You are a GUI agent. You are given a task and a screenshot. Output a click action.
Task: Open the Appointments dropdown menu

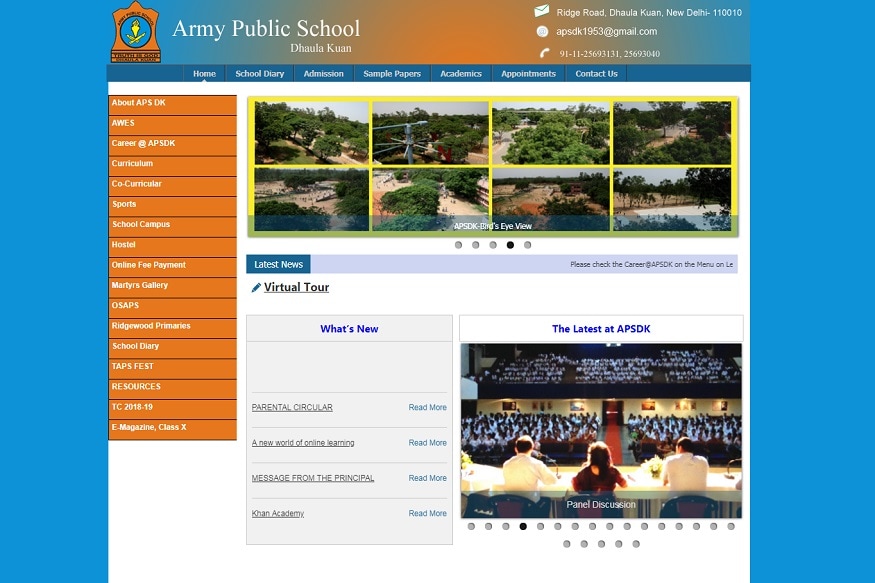(x=528, y=73)
